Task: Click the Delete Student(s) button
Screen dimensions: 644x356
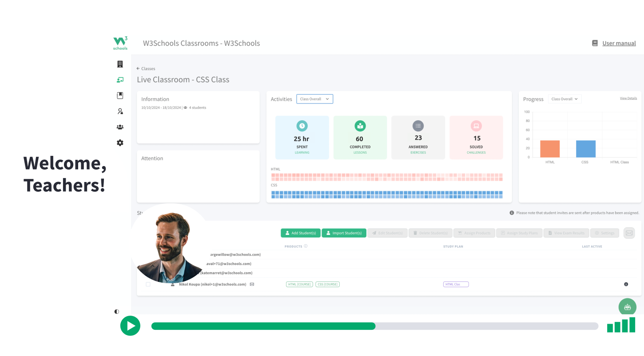Action: coord(430,233)
